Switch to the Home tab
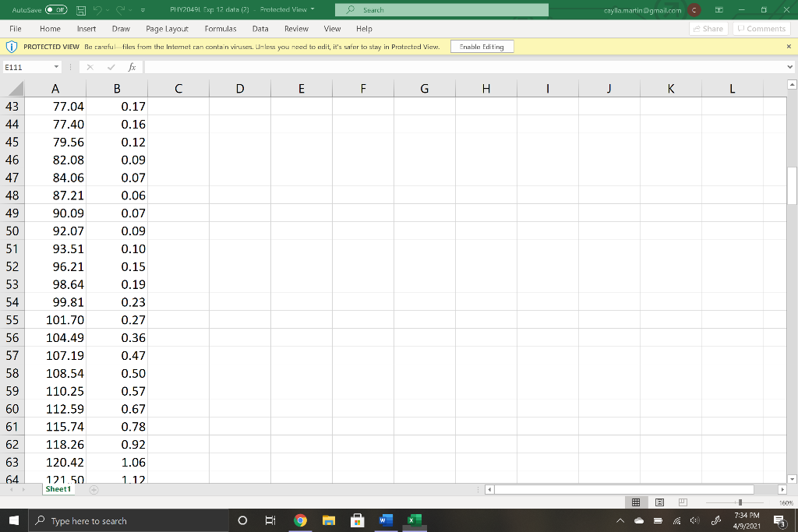Image resolution: width=798 pixels, height=532 pixels. pos(50,29)
